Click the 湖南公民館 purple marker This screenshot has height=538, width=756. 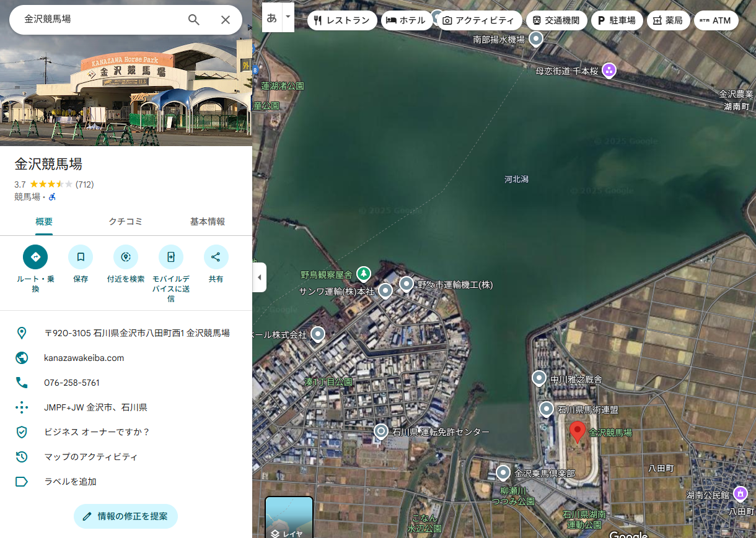[x=740, y=493]
